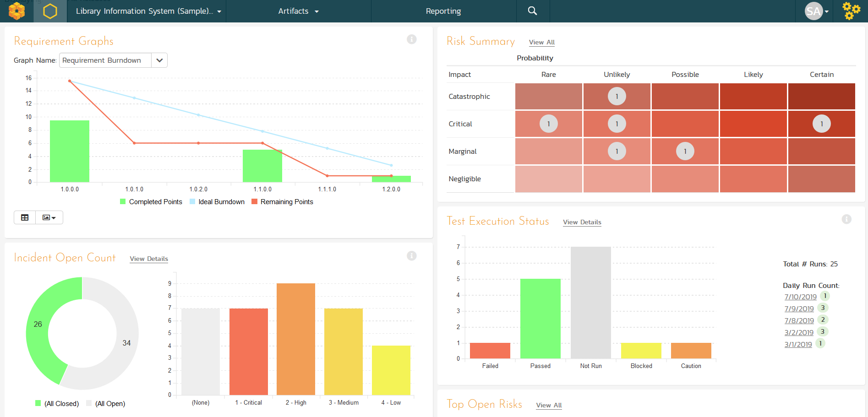This screenshot has width=868, height=417.
Task: Expand the Graph Name dropdown
Action: click(159, 60)
